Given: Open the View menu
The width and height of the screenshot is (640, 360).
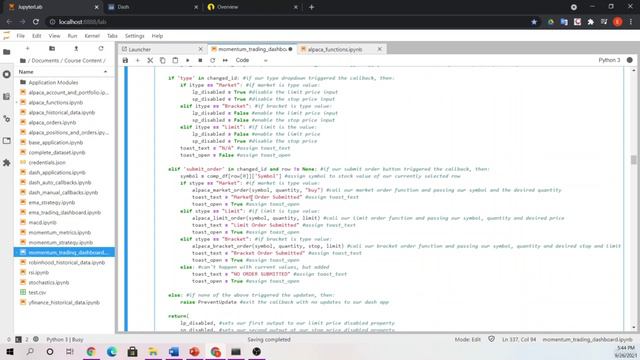Looking at the screenshot, I should click(54, 36).
